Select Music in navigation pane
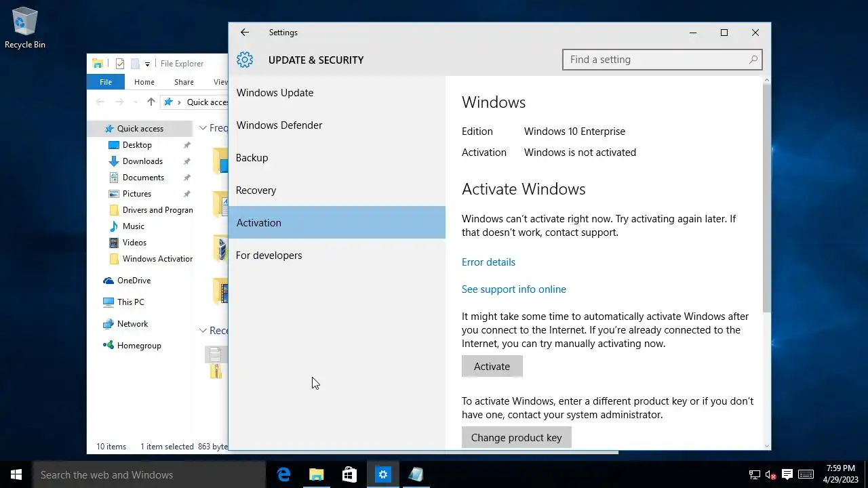This screenshot has height=488, width=868. [x=133, y=226]
